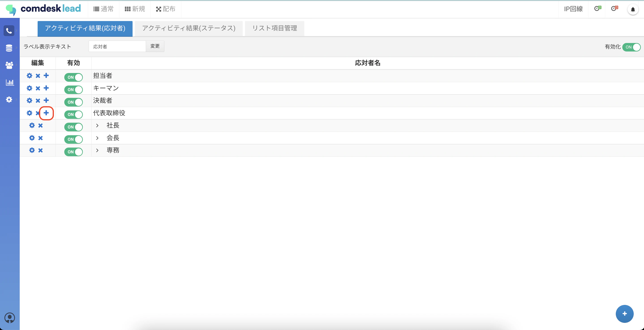Viewport: 644px width, 330px height.
Task: Open the 新規 view in top menu
Action: (x=135, y=9)
